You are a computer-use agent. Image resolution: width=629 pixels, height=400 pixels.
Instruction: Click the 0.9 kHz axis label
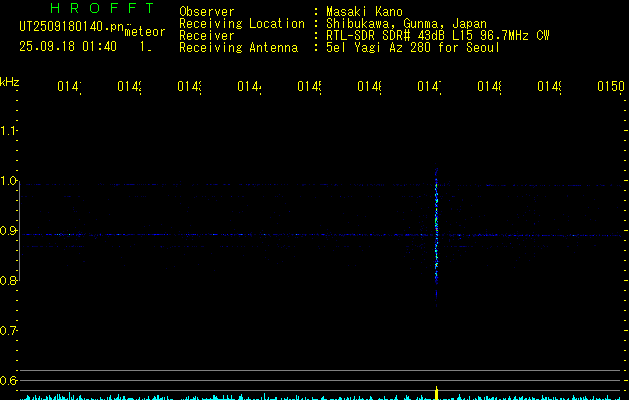point(8,231)
